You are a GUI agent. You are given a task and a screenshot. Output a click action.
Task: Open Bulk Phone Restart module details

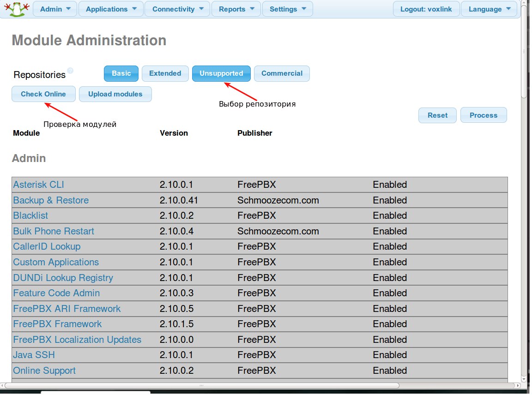point(54,231)
